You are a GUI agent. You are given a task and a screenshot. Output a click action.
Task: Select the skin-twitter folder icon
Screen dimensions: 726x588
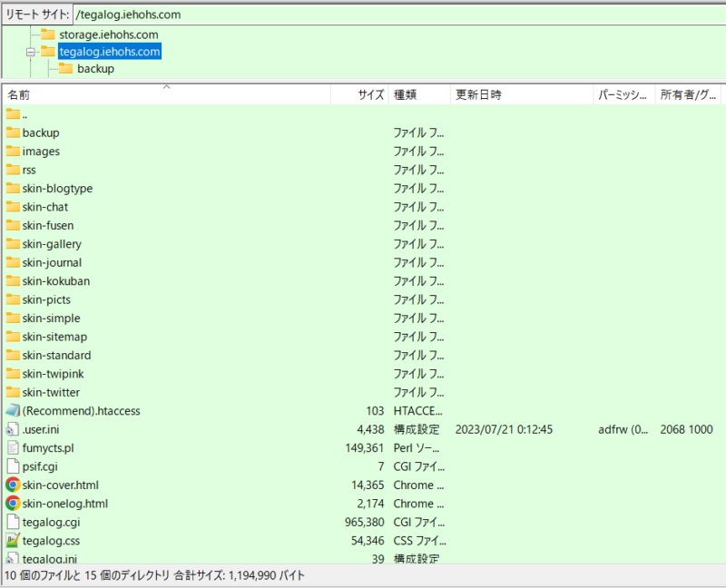click(13, 392)
